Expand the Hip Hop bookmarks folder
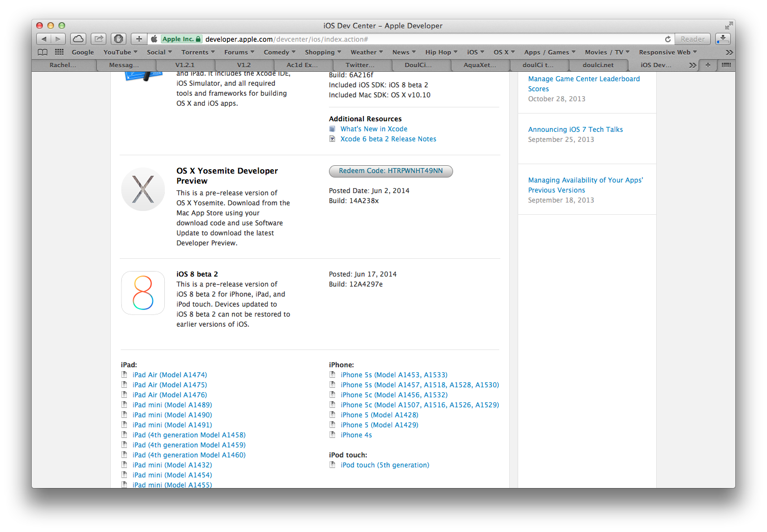 pos(441,52)
